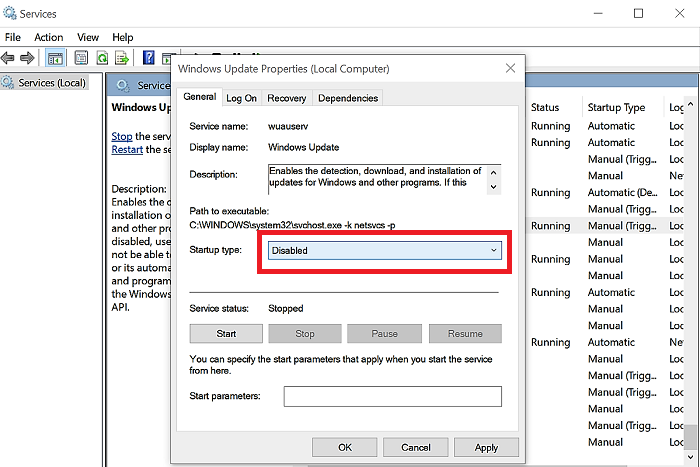Switch to the General tab
This screenshot has height=467, width=700.
(x=200, y=97)
